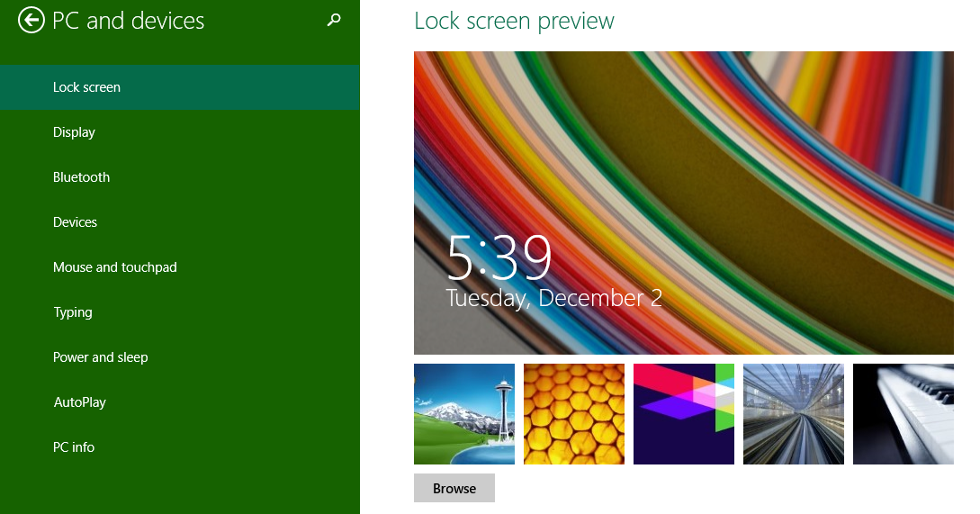
Task: Open the search magnifier icon
Action: click(x=335, y=20)
